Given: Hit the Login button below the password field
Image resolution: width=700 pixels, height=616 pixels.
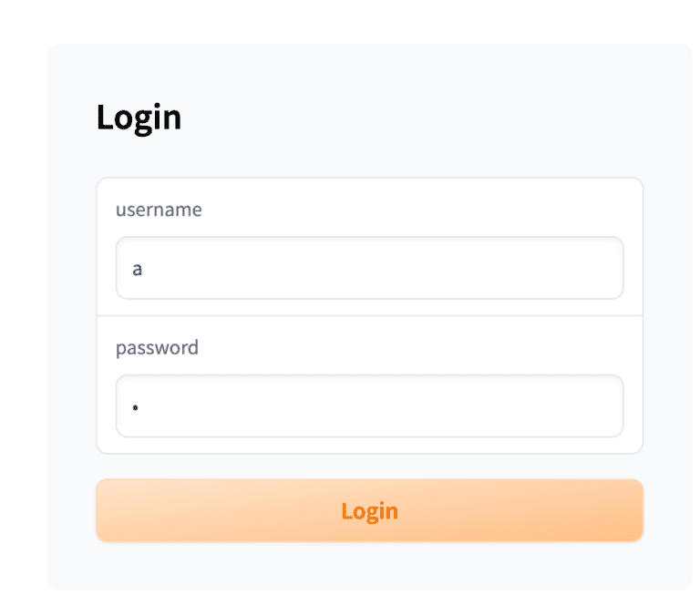Looking at the screenshot, I should click(x=369, y=510).
